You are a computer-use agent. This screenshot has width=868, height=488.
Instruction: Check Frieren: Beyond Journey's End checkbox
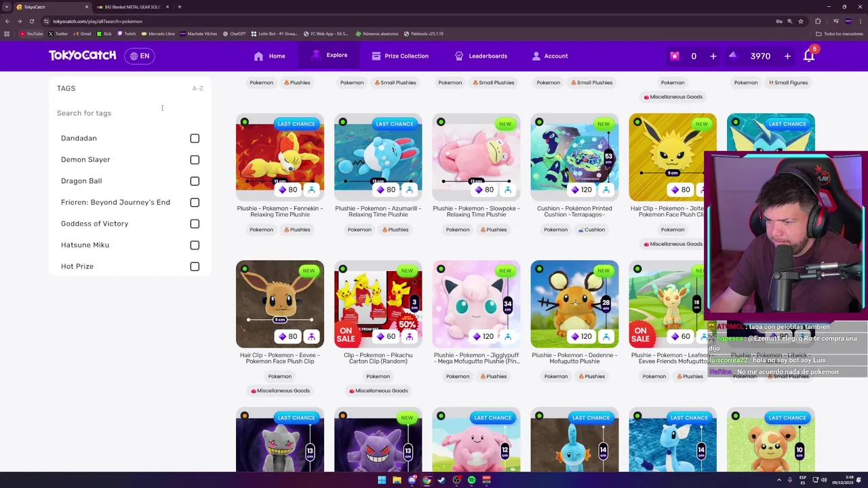point(195,203)
